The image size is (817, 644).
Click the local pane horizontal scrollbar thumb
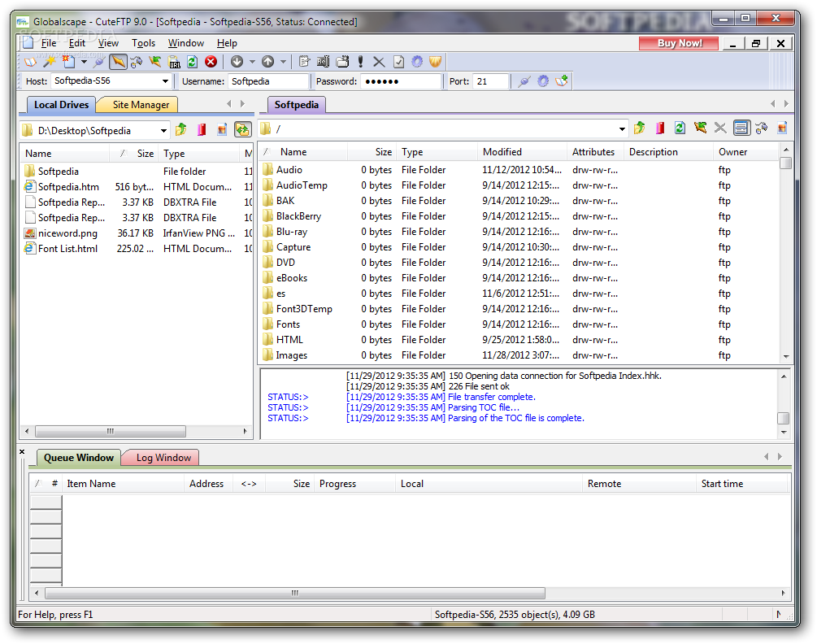coord(111,432)
